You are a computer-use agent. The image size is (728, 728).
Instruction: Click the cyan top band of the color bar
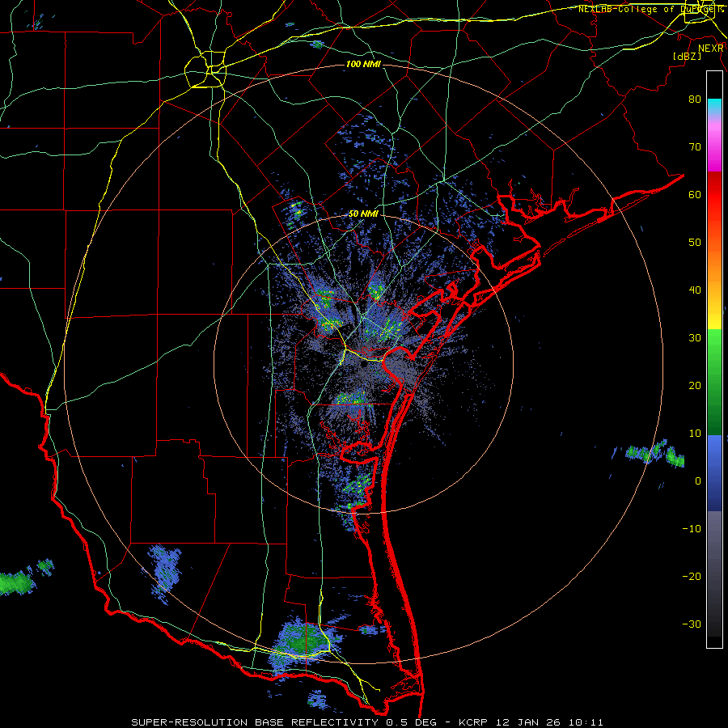(714, 105)
